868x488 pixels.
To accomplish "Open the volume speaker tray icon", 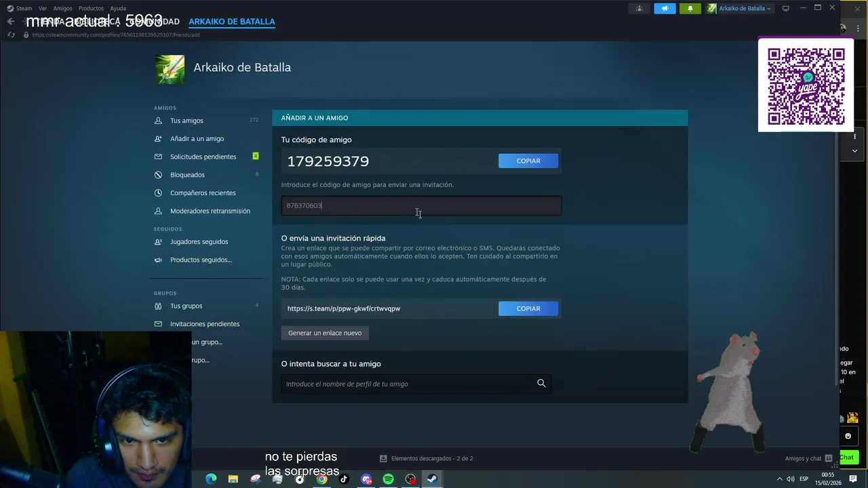I will pos(791,479).
